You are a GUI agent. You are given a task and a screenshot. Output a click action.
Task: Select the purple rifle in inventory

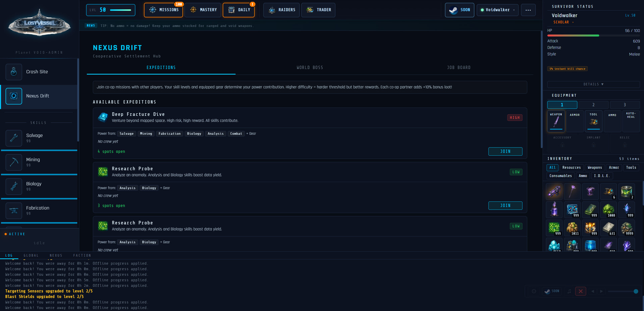tap(554, 192)
